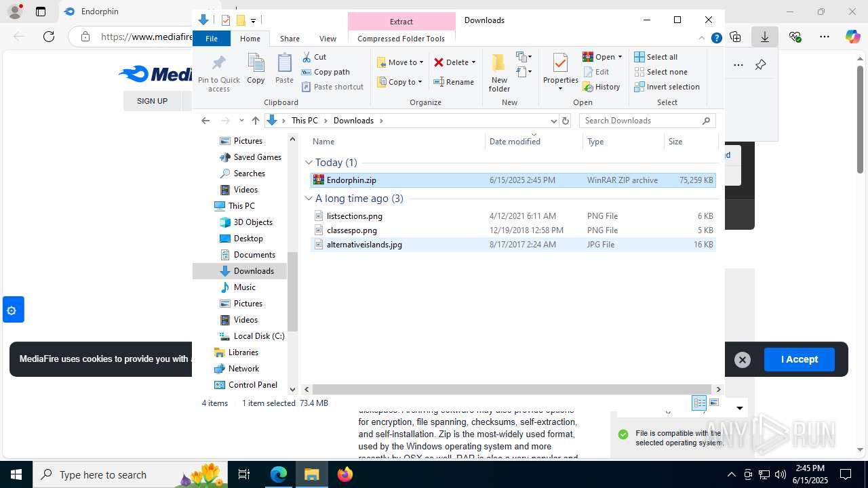Open Task View on taskbar
The height and width of the screenshot is (488, 868).
point(245,474)
